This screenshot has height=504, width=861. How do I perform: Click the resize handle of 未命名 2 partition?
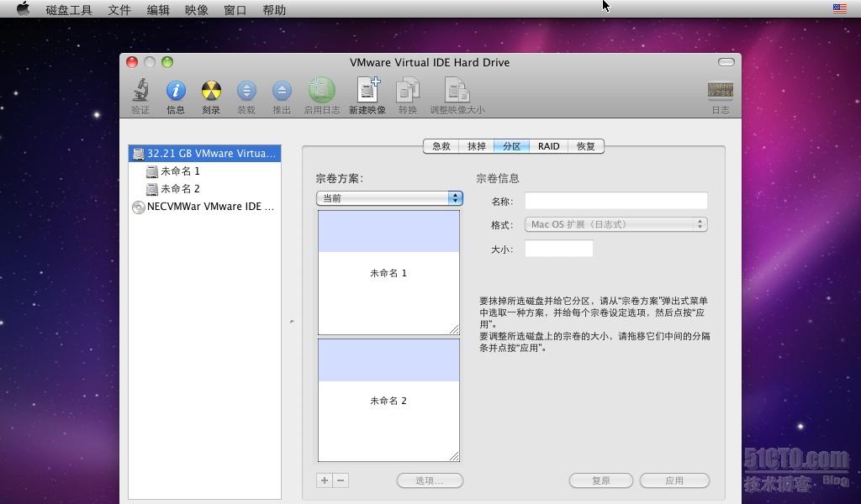tap(455, 457)
